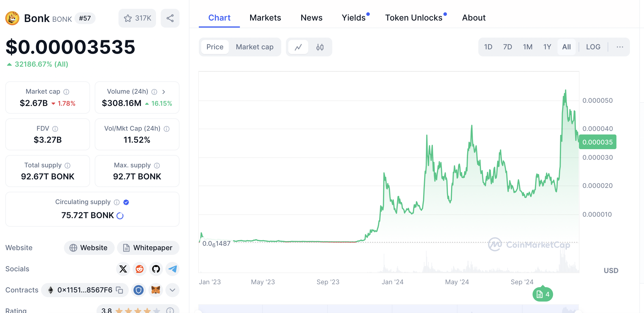Click the chart range navigator strip
Screen dimensions: 644x313
pos(389,309)
